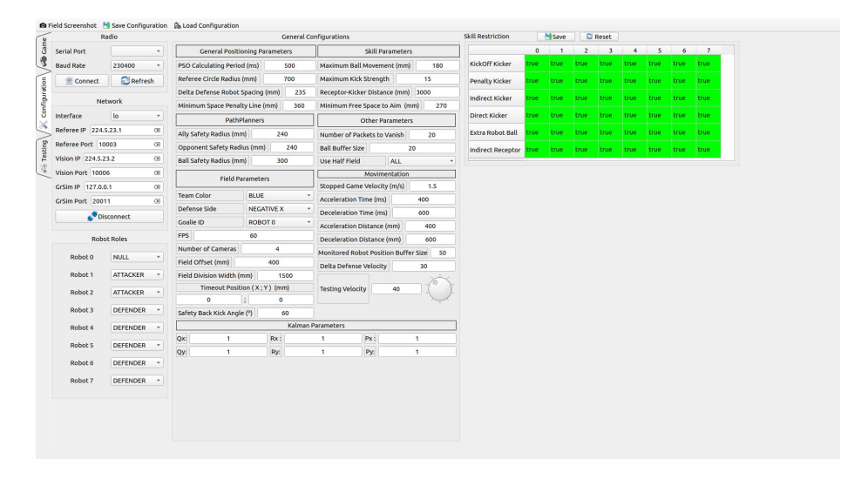The width and height of the screenshot is (868, 479).
Task: Click the Ball Safety Radius value field
Action: click(282, 160)
